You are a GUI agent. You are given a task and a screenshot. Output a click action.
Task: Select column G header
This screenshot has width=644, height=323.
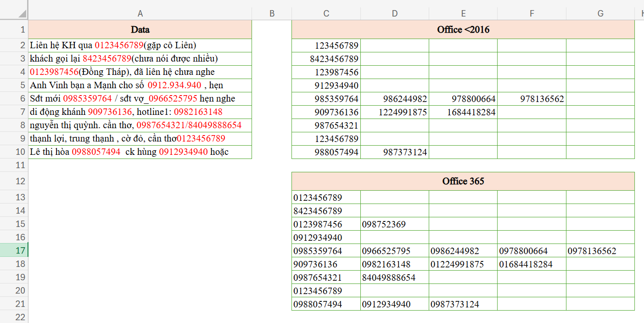point(600,13)
